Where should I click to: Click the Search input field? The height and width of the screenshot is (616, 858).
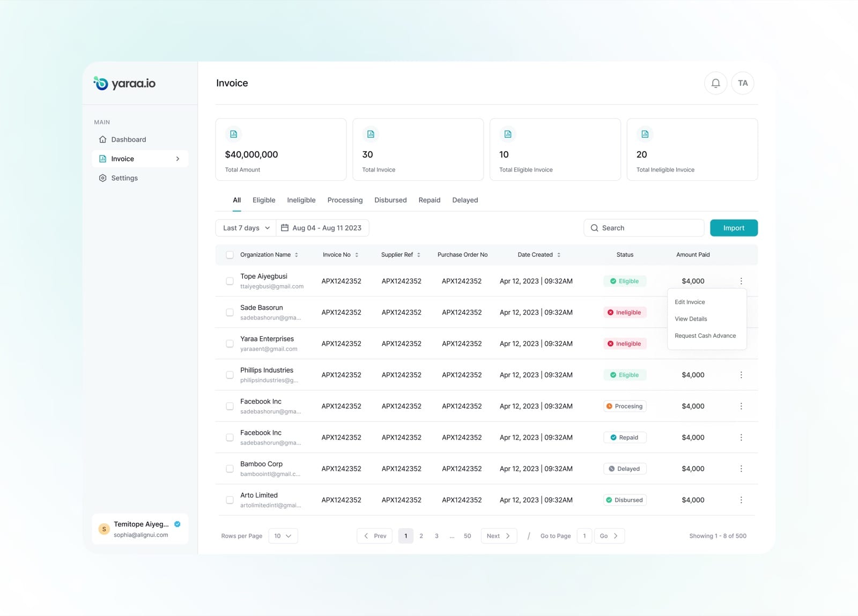(643, 228)
